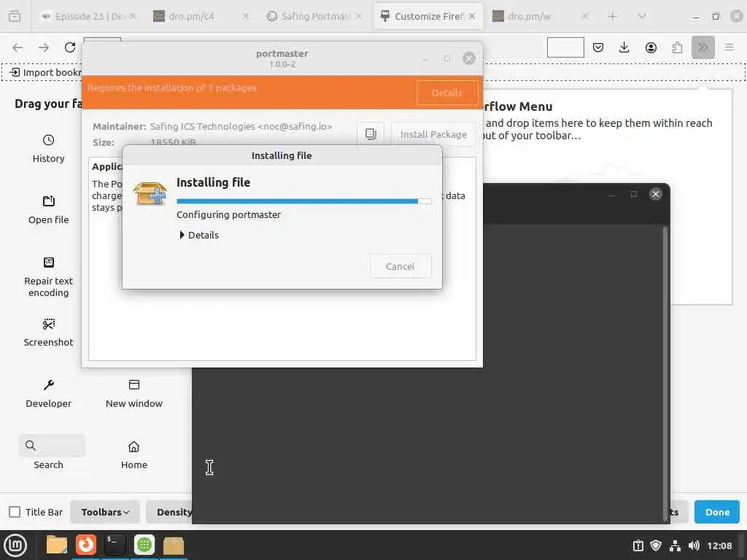Image resolution: width=747 pixels, height=560 pixels.
Task: Select the New window customize item
Action: [134, 394]
